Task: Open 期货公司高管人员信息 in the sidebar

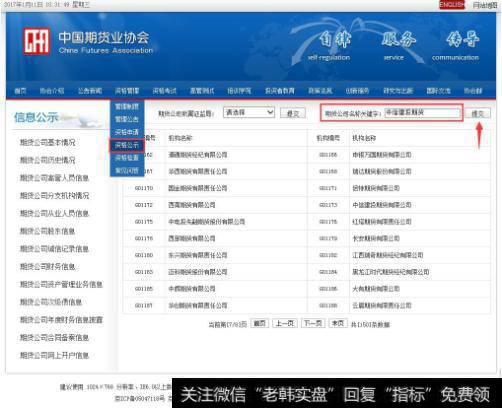Action: click(54, 178)
